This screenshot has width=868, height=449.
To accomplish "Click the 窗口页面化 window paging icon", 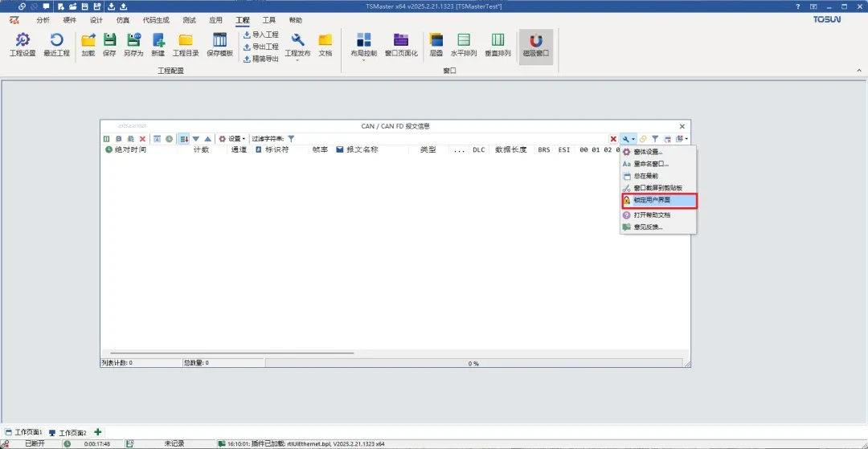I will 401,44.
